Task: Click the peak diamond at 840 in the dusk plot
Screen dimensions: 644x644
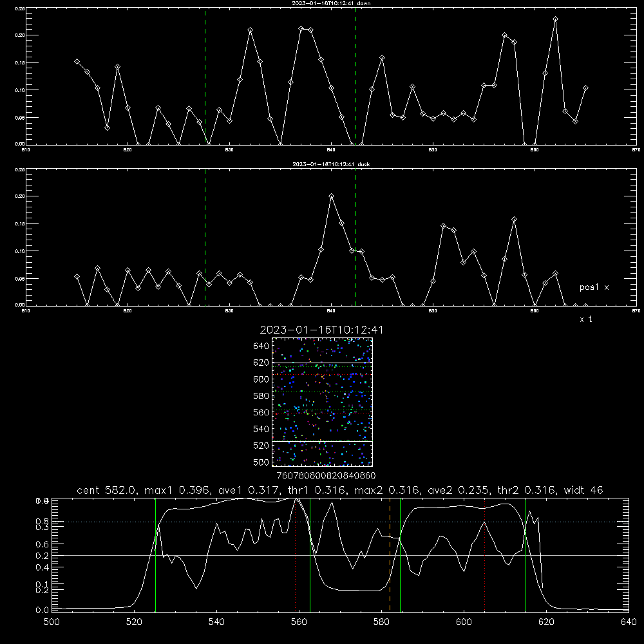Action: (x=332, y=196)
